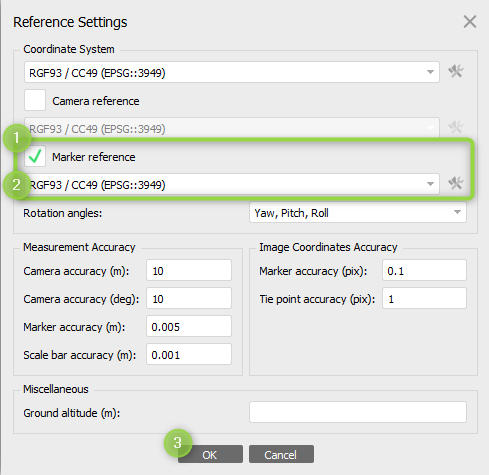Close the Reference Settings dialog

pos(470,22)
